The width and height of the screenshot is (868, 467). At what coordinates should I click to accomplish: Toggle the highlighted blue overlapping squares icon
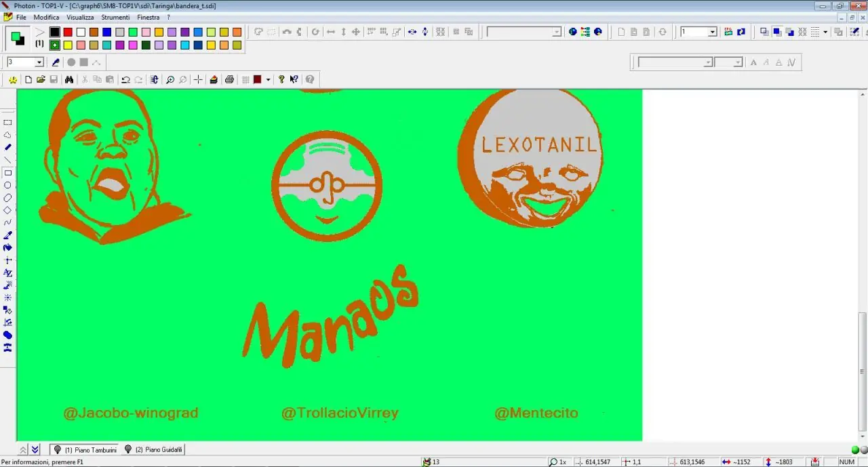pyautogui.click(x=777, y=32)
